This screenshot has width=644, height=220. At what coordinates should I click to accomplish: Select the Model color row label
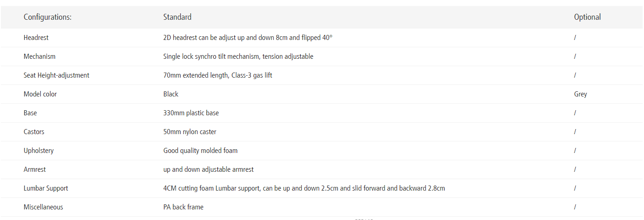pyautogui.click(x=40, y=94)
